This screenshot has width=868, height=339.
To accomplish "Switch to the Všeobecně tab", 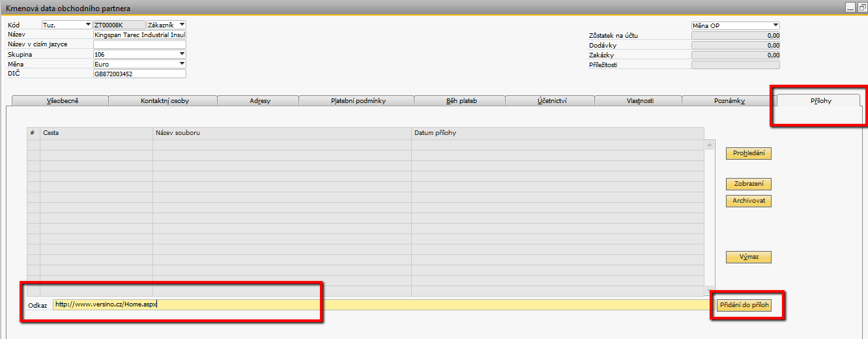I will pos(60,101).
